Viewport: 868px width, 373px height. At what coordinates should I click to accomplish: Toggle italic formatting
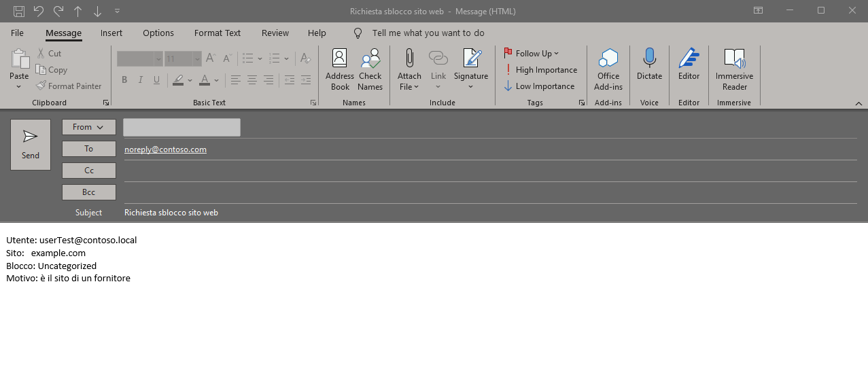tap(141, 80)
